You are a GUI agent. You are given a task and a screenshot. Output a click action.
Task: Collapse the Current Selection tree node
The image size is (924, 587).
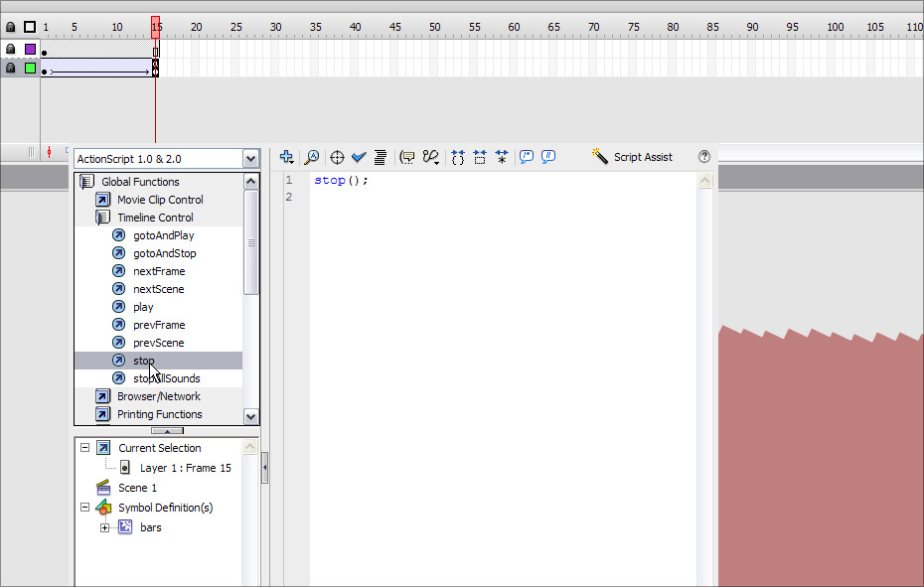click(84, 448)
